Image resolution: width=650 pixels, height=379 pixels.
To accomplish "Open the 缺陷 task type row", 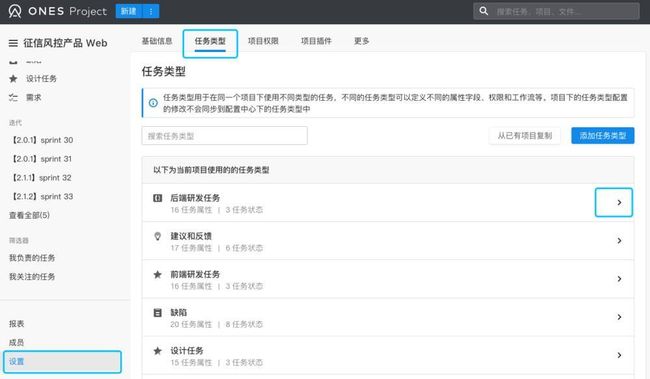I will click(388, 317).
